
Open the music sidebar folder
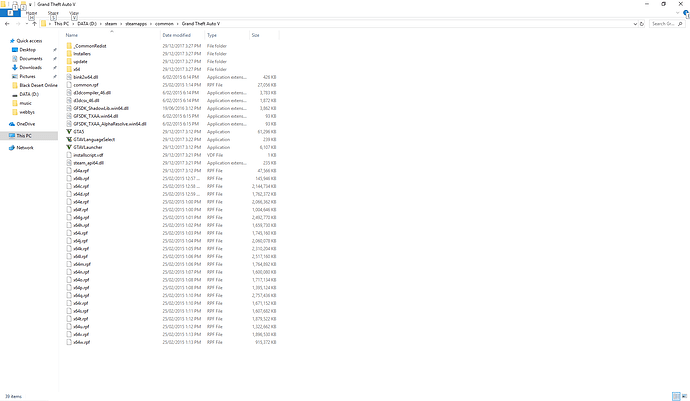[26, 103]
